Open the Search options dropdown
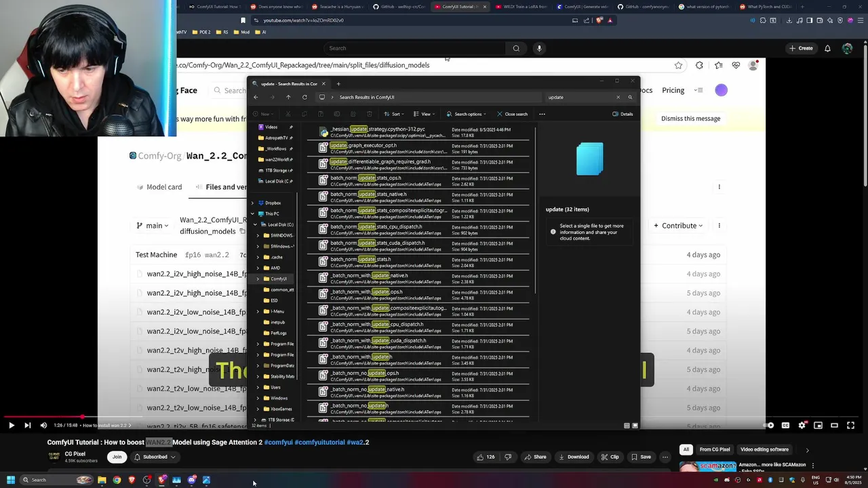This screenshot has width=868, height=488. [467, 114]
